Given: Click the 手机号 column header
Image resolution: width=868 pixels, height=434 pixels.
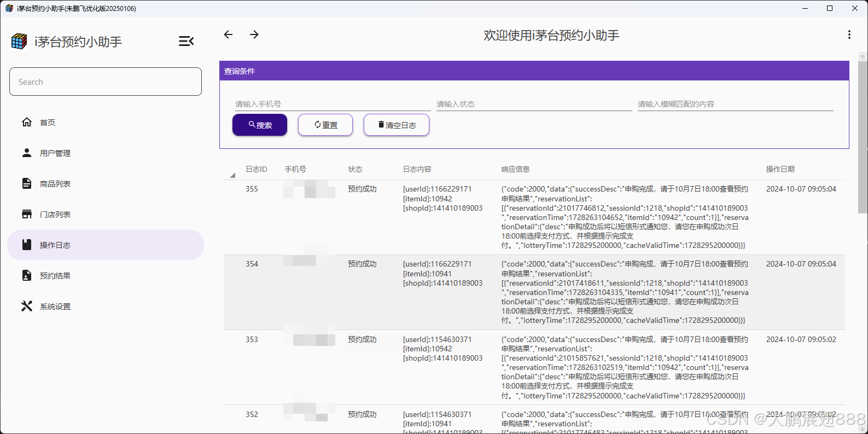Looking at the screenshot, I should pyautogui.click(x=295, y=169).
